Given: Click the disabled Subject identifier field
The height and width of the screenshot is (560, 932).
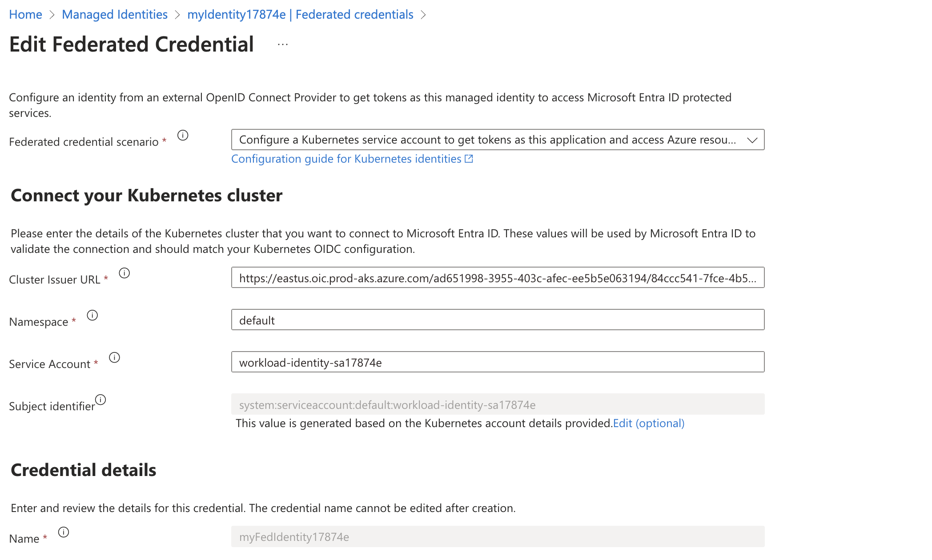Looking at the screenshot, I should 497,404.
